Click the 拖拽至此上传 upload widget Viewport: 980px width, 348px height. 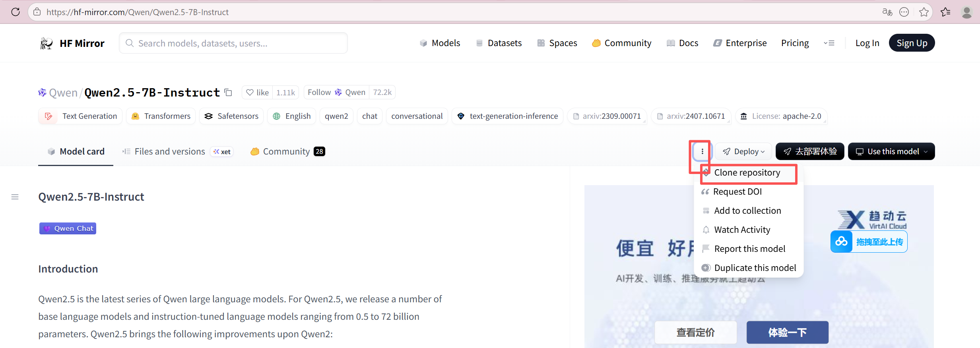click(x=869, y=242)
